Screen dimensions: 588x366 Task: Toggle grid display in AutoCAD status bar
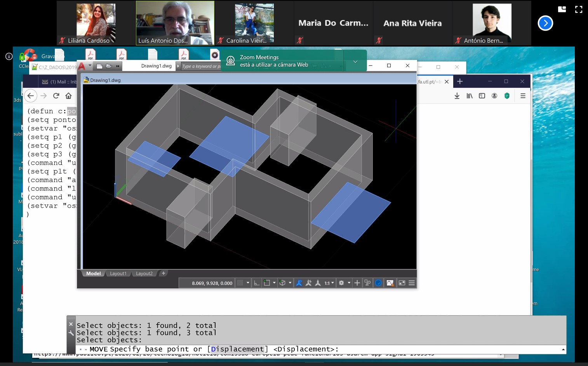240,283
